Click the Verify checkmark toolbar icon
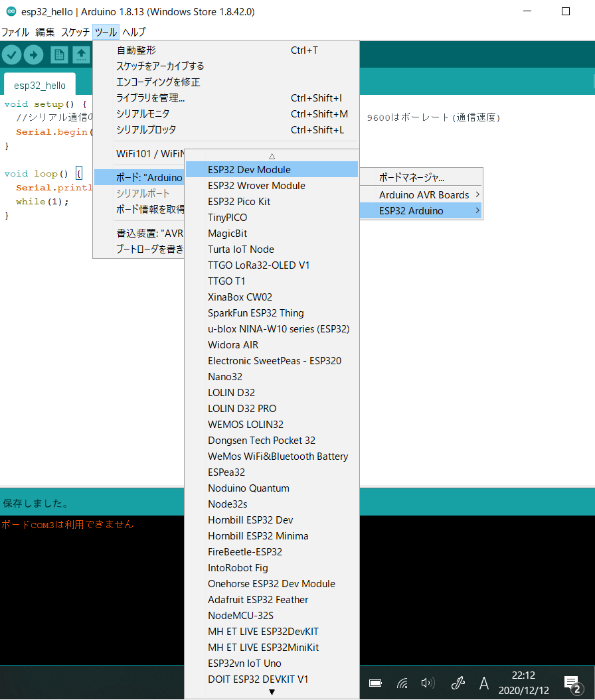 (12, 55)
